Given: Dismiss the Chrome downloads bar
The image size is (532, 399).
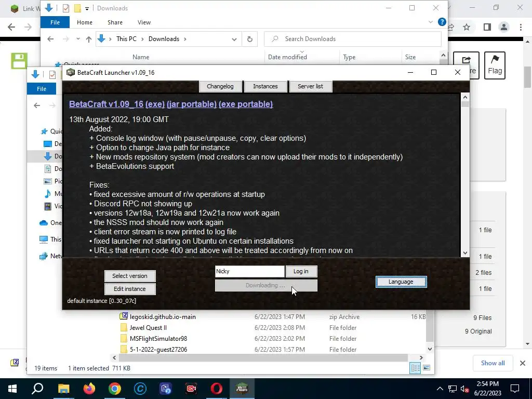Looking at the screenshot, I should tap(523, 363).
